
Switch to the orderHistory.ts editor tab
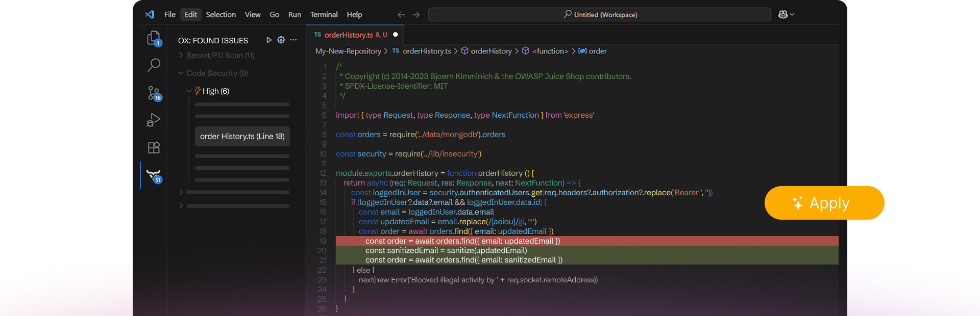pos(349,35)
